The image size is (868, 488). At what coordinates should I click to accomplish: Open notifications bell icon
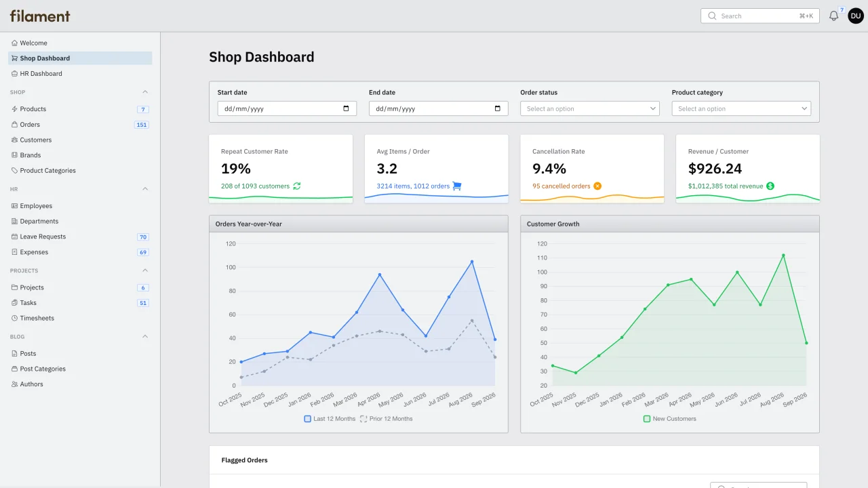[x=834, y=16]
